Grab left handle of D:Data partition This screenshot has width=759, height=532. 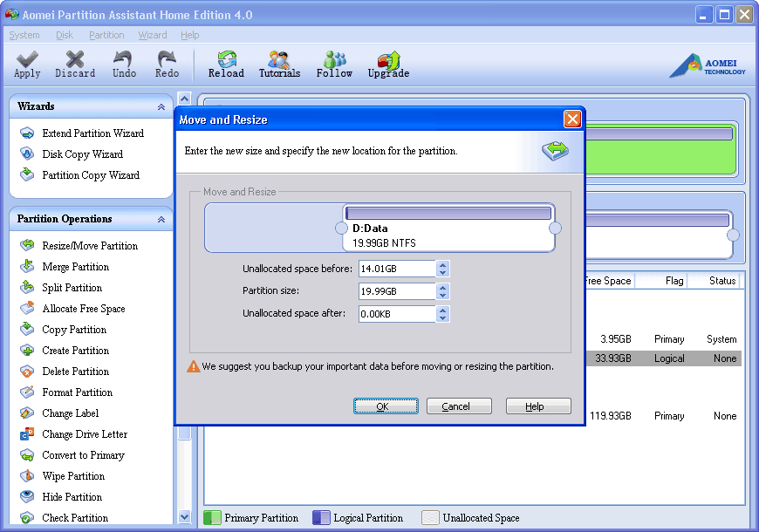341,228
